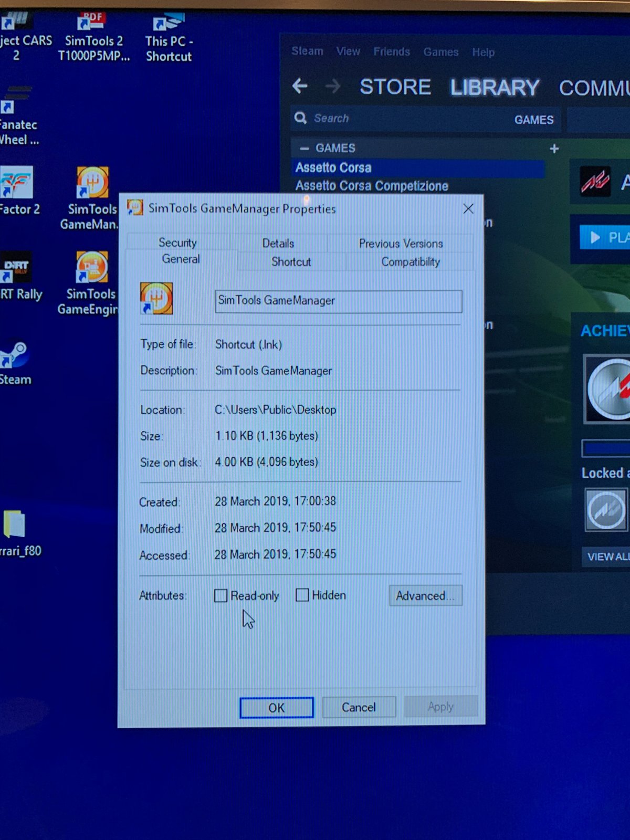Close the SimTools GameManager Properties dialog
The width and height of the screenshot is (630, 840).
pyautogui.click(x=468, y=209)
